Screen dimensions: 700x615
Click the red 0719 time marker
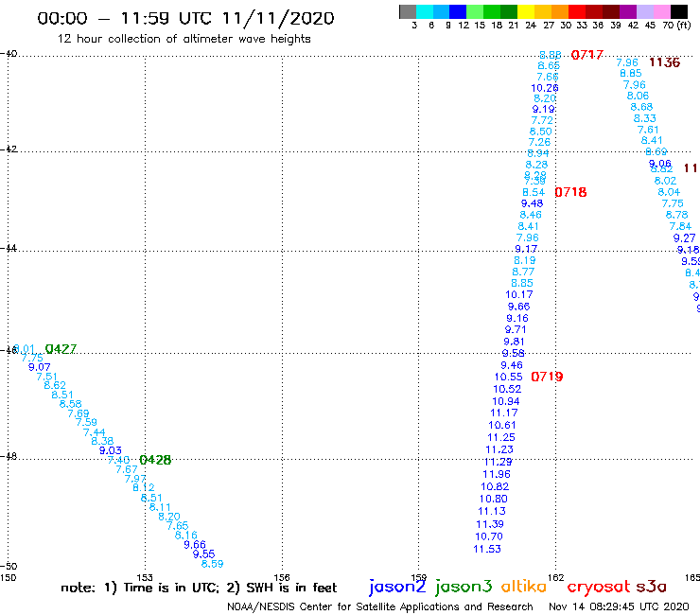click(547, 377)
